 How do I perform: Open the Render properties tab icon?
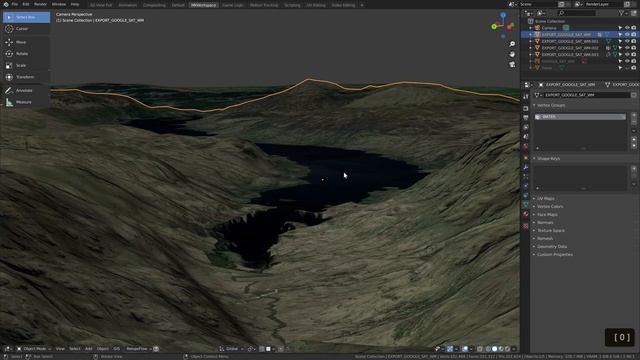[526, 109]
